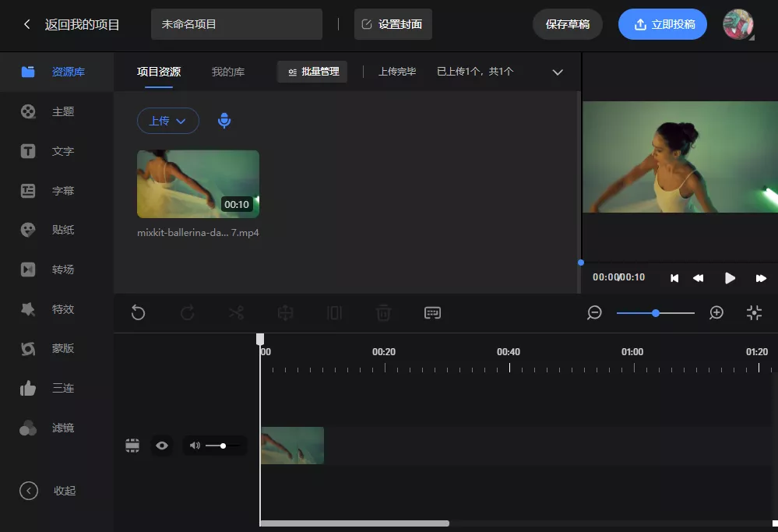The image size is (778, 532).
Task: Select the mixkit-ballerina video thumbnail
Action: pos(198,184)
